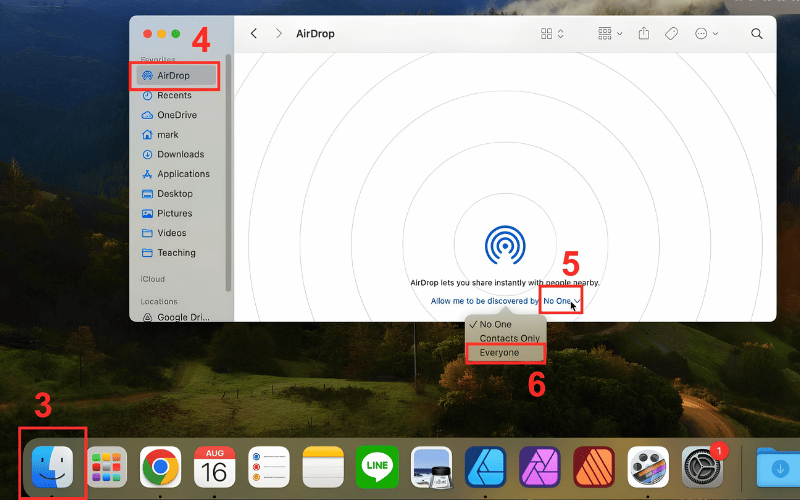Go back in the Finder window
The image size is (800, 500).
click(254, 34)
